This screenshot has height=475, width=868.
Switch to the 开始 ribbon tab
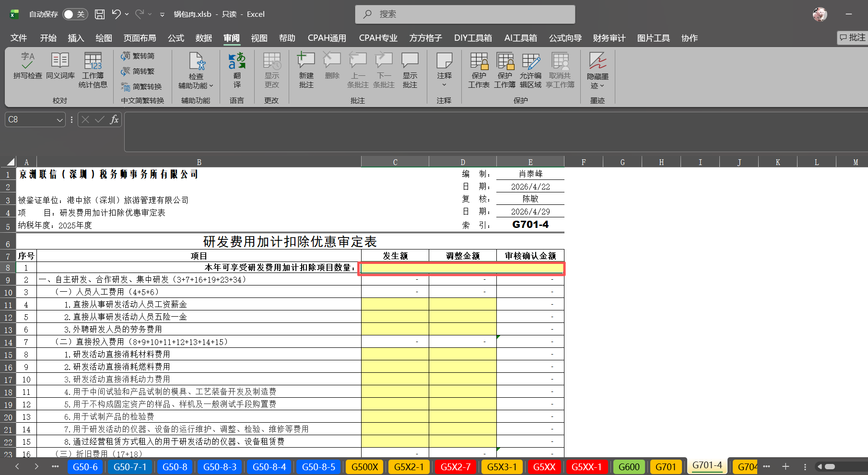(48, 38)
